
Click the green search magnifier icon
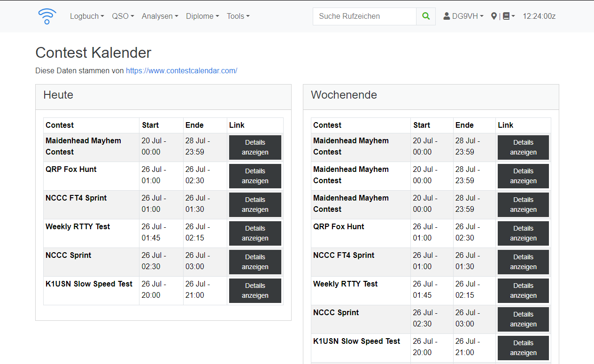(x=425, y=16)
